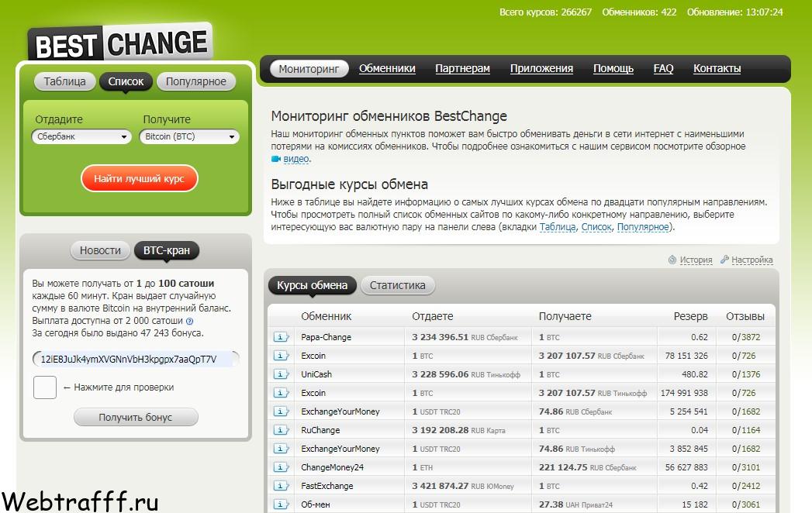Go to the Партнерам menu item

click(462, 68)
